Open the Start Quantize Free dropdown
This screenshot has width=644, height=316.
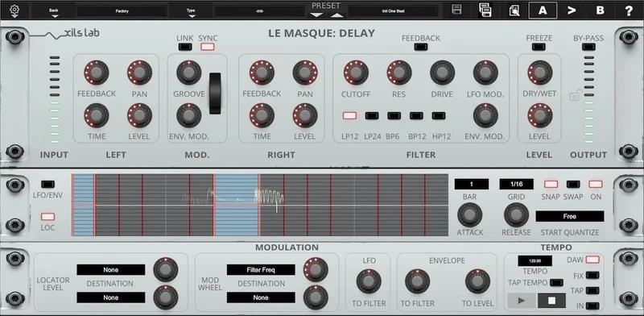tap(570, 216)
